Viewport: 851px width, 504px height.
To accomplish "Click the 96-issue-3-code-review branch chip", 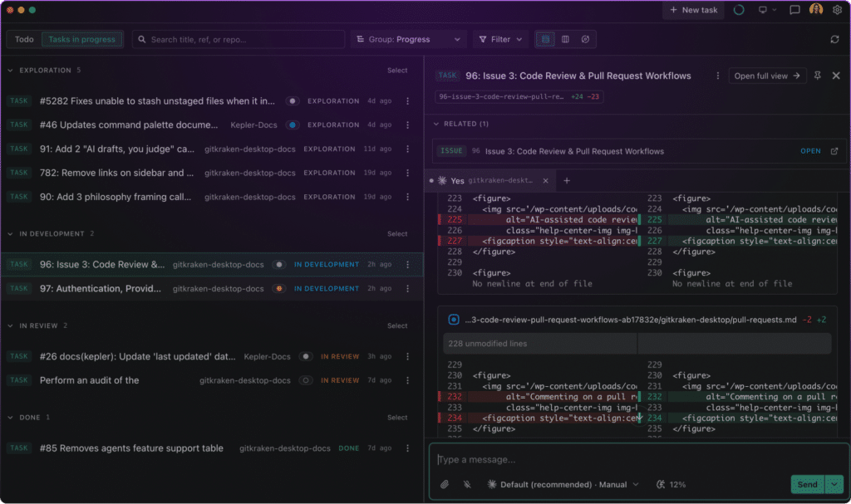I will pyautogui.click(x=519, y=96).
